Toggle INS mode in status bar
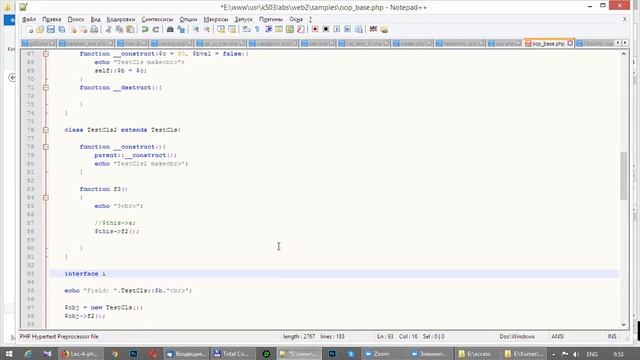This screenshot has width=640, height=360. click(612, 336)
